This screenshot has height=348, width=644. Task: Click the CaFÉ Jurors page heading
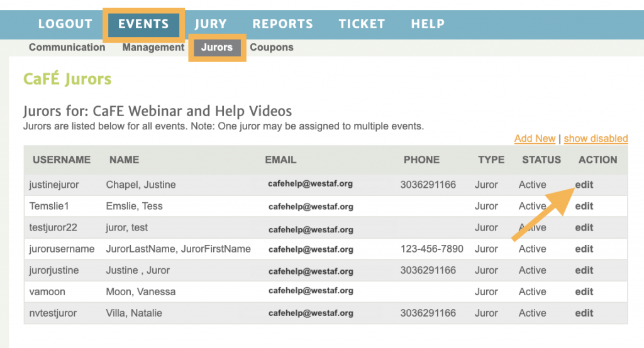click(67, 79)
